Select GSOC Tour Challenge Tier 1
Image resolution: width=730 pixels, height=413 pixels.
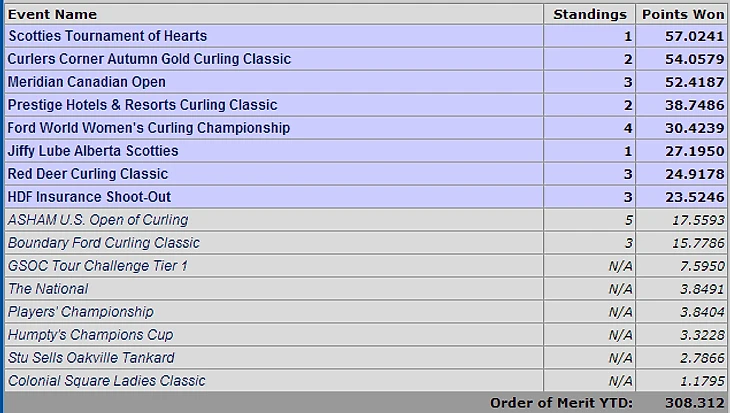(97, 266)
